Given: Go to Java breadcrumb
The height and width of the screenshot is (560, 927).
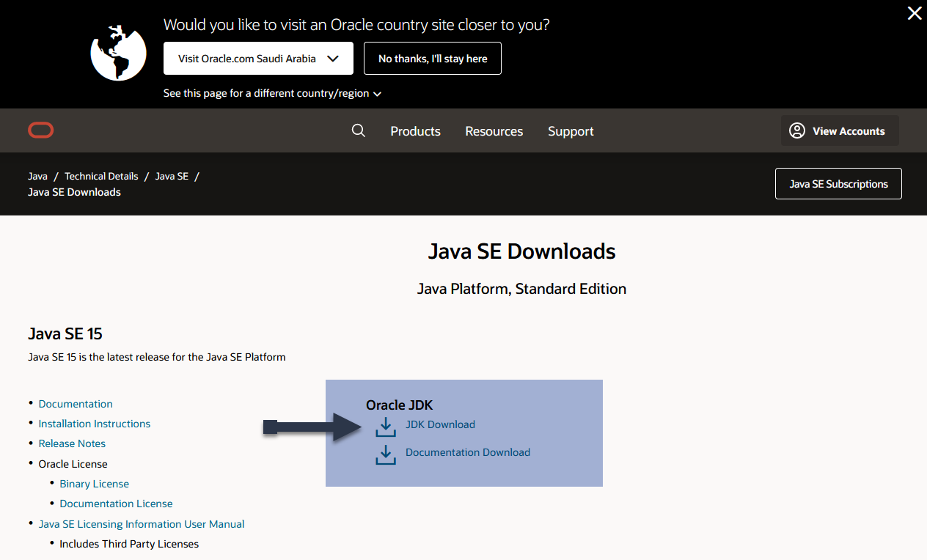Looking at the screenshot, I should pos(37,176).
